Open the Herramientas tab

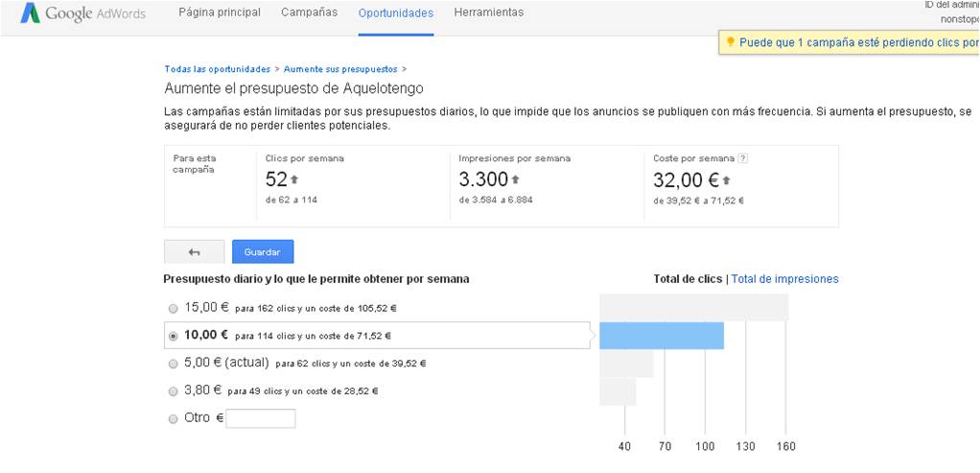point(489,12)
